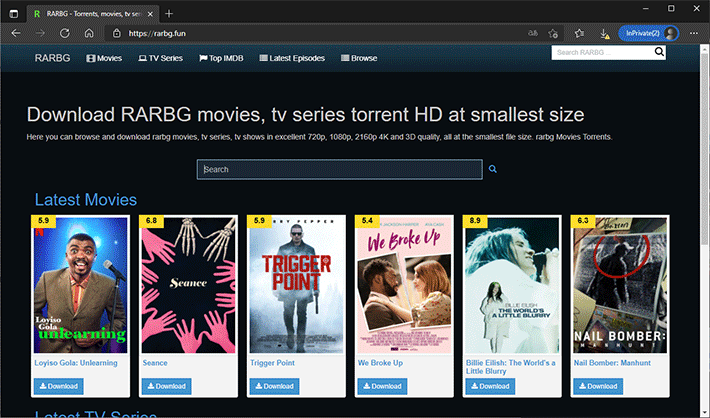
Task: Open the Top IMDB nav menu
Action: coord(221,58)
